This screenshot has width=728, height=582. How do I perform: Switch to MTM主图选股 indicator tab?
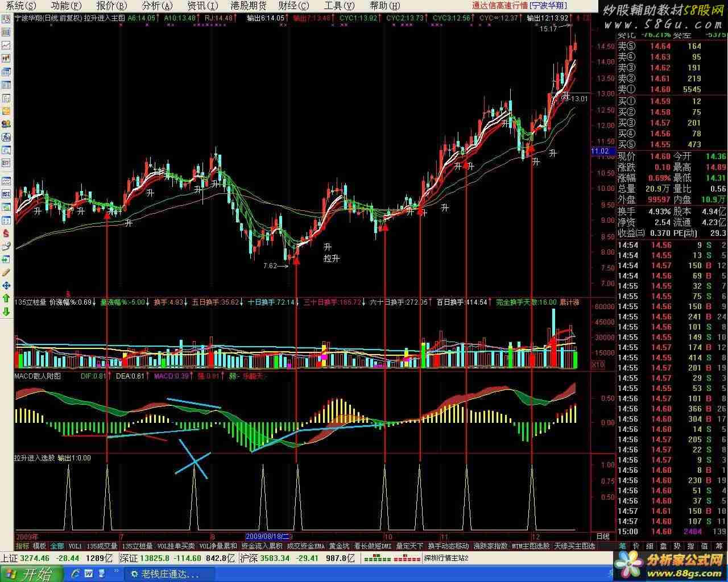(531, 546)
